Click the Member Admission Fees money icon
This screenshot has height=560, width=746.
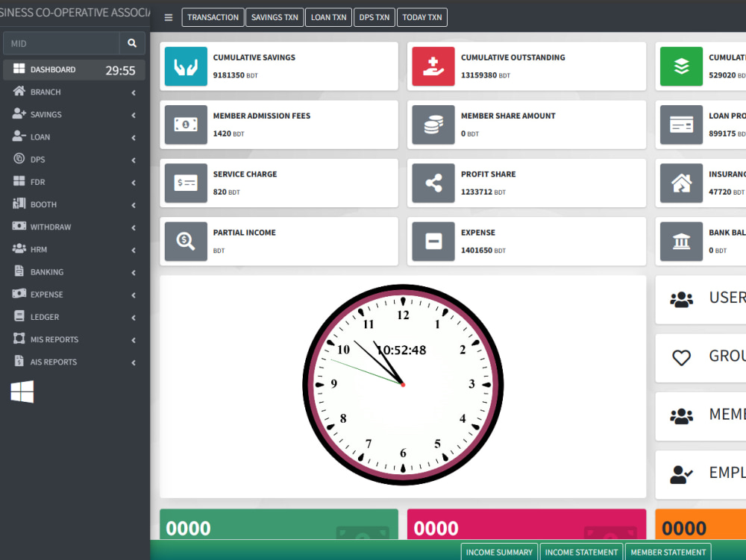pyautogui.click(x=186, y=125)
